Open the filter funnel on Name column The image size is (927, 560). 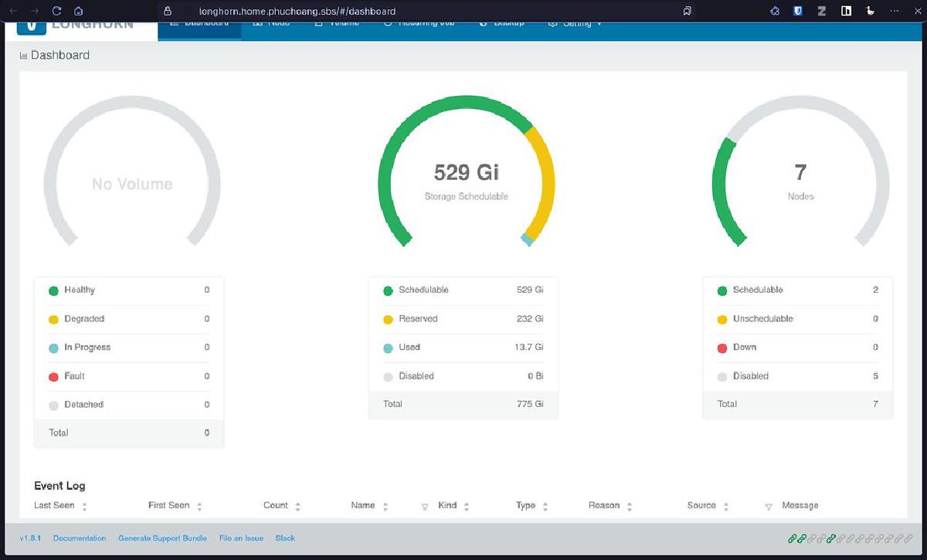425,506
